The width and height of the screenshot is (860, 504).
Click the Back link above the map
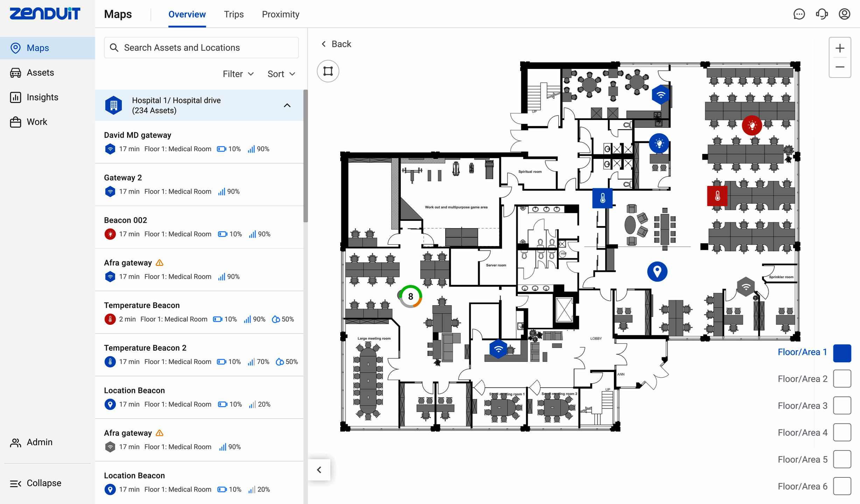pyautogui.click(x=336, y=44)
